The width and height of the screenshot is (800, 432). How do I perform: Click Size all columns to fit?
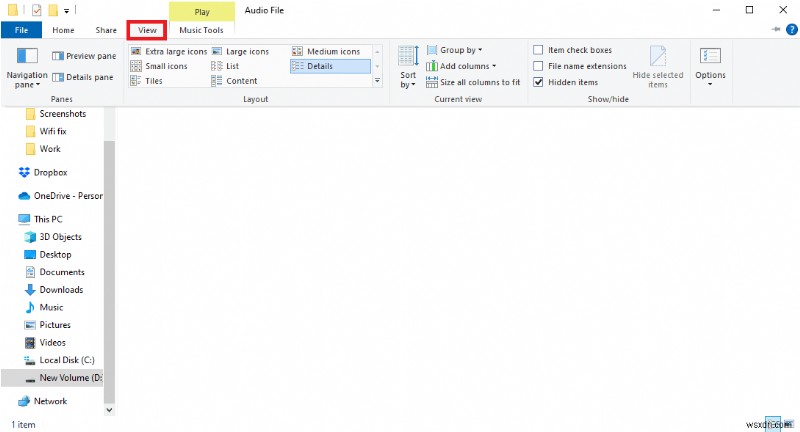473,82
